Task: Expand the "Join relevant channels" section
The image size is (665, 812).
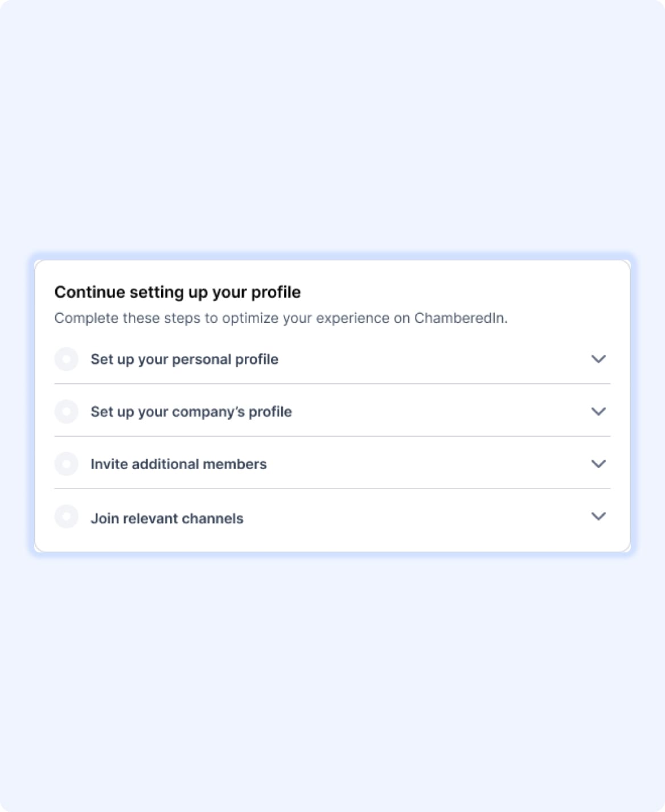Action: pyautogui.click(x=598, y=516)
